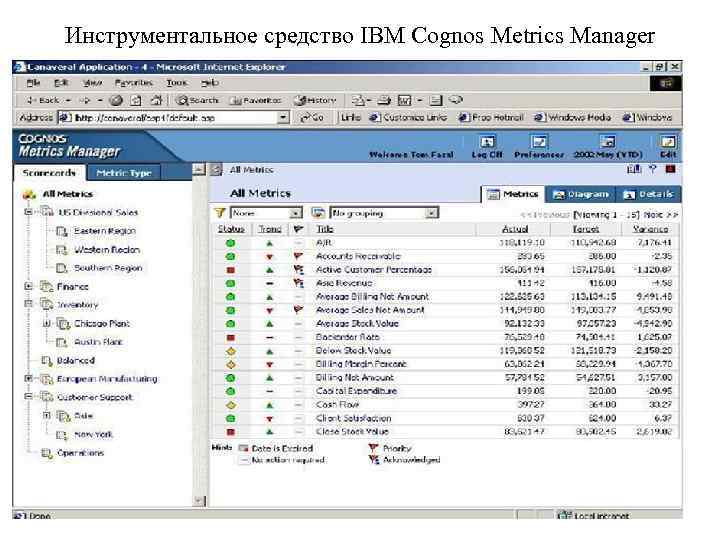The height and width of the screenshot is (540, 720).
Task: Click the filter funnel icon
Action: pos(220,213)
